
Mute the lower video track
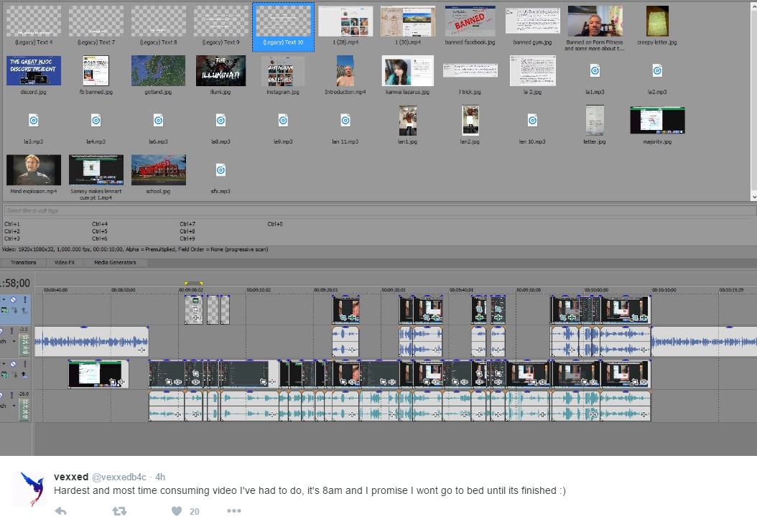(13, 364)
